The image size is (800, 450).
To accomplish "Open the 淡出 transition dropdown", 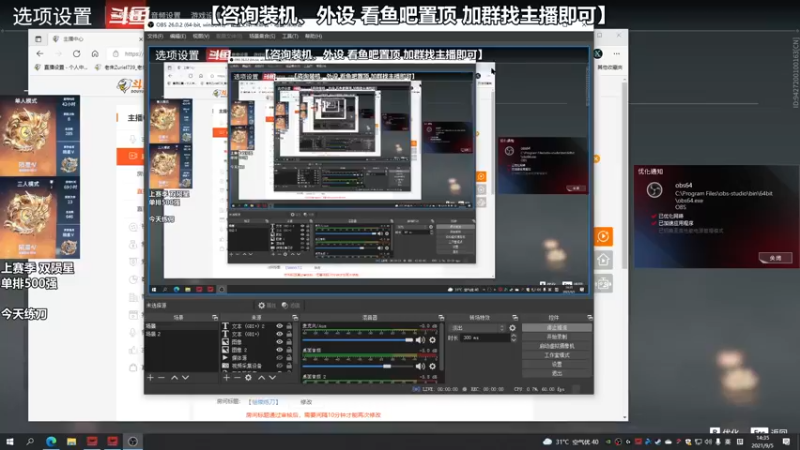I will [478, 328].
